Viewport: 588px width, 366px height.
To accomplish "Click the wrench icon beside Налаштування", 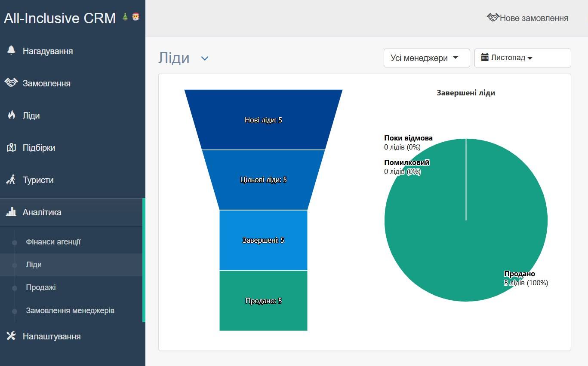I will tap(11, 336).
